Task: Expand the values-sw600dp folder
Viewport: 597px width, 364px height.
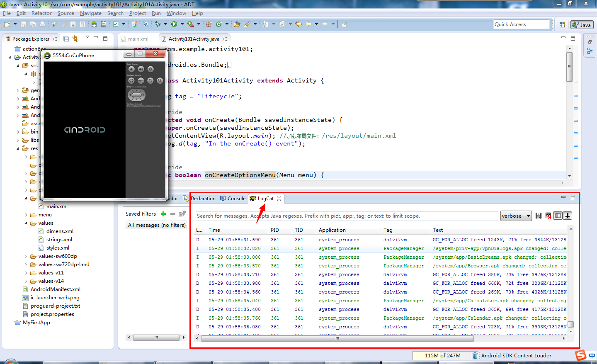Action: (x=26, y=256)
